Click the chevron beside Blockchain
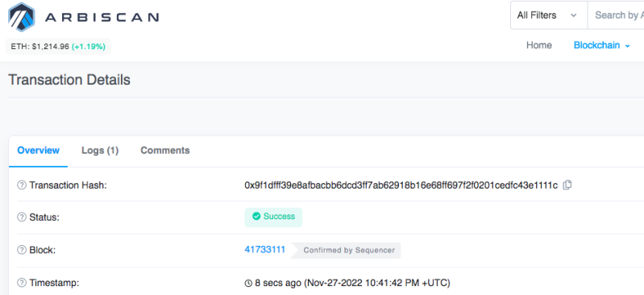644x295 pixels. [627, 46]
